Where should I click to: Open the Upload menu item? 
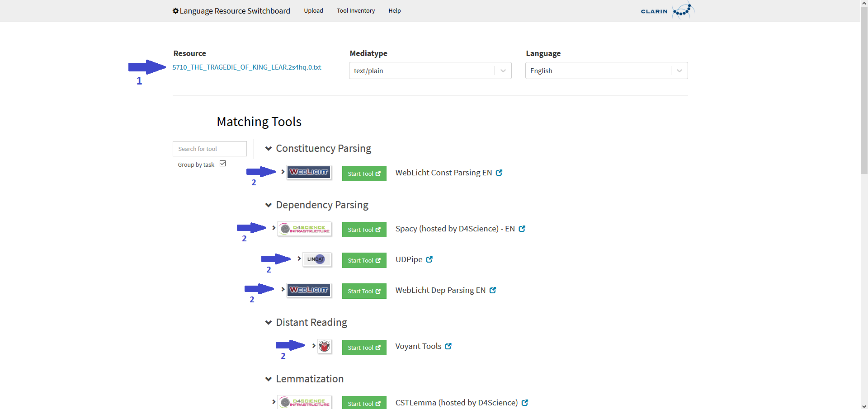tap(313, 10)
